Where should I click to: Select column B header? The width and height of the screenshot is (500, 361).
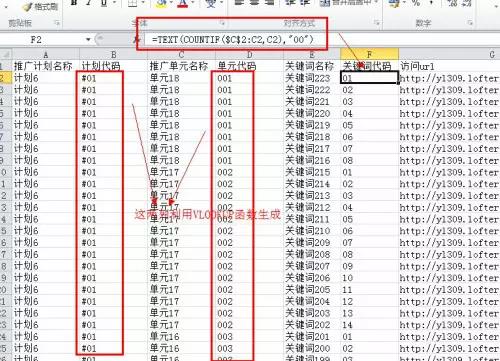(114, 54)
